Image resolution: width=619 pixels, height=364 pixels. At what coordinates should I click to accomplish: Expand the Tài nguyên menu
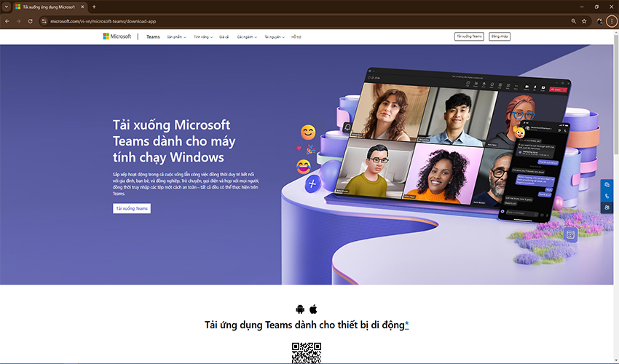click(275, 36)
